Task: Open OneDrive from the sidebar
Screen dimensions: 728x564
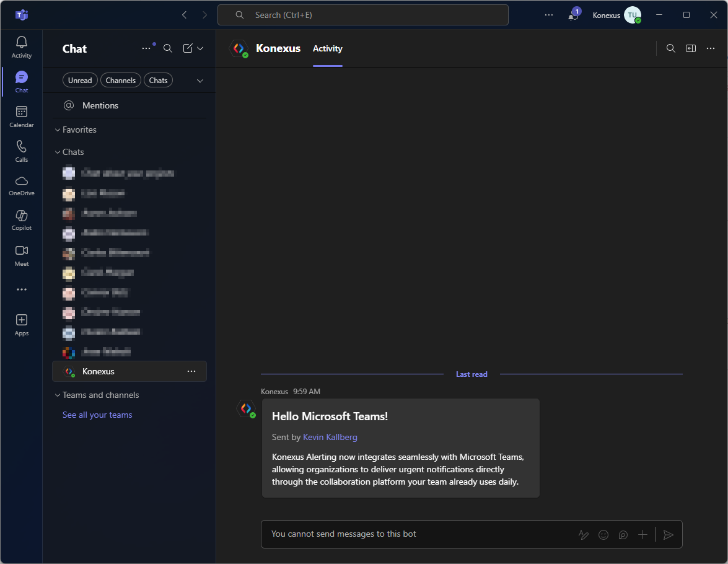Action: (x=22, y=185)
